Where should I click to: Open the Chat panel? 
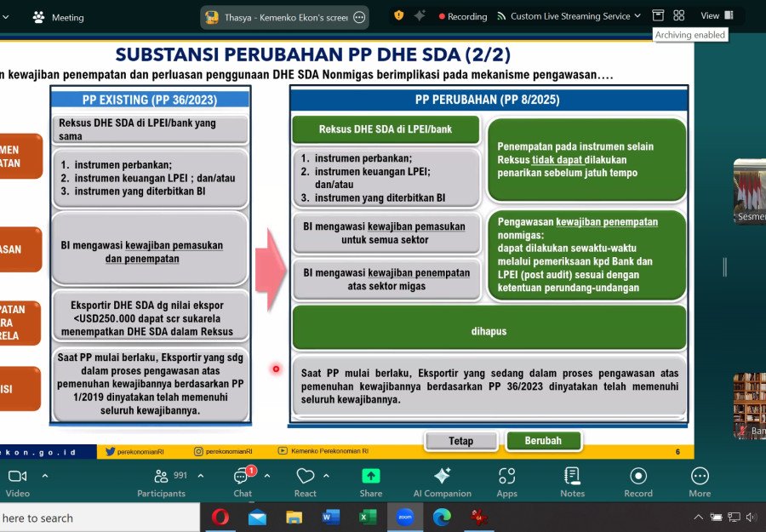243,483
